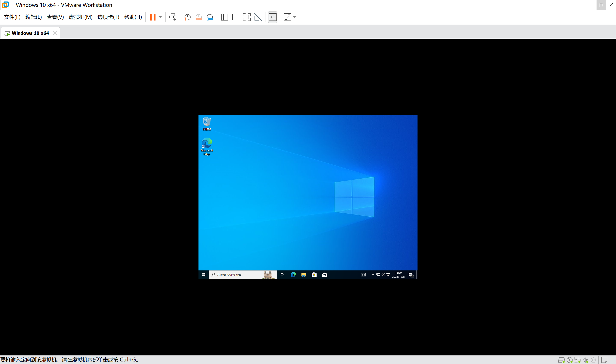The height and width of the screenshot is (364, 616).
Task: Close the Windows 10 x64 tab
Action: (x=55, y=33)
